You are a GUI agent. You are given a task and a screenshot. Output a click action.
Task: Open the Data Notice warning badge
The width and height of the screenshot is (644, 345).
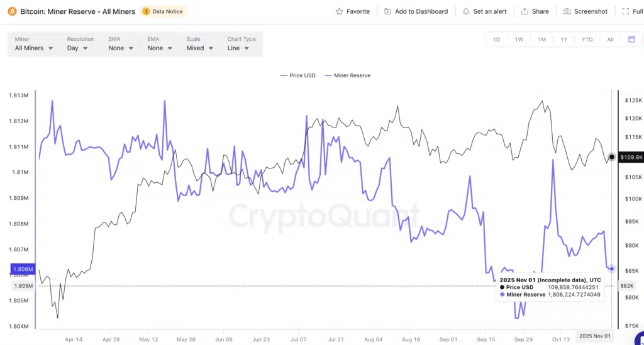(x=164, y=11)
